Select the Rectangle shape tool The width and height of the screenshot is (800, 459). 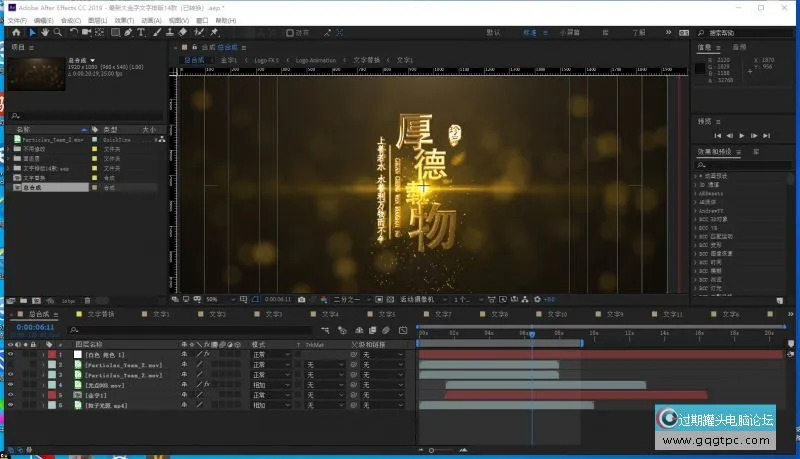tap(115, 32)
